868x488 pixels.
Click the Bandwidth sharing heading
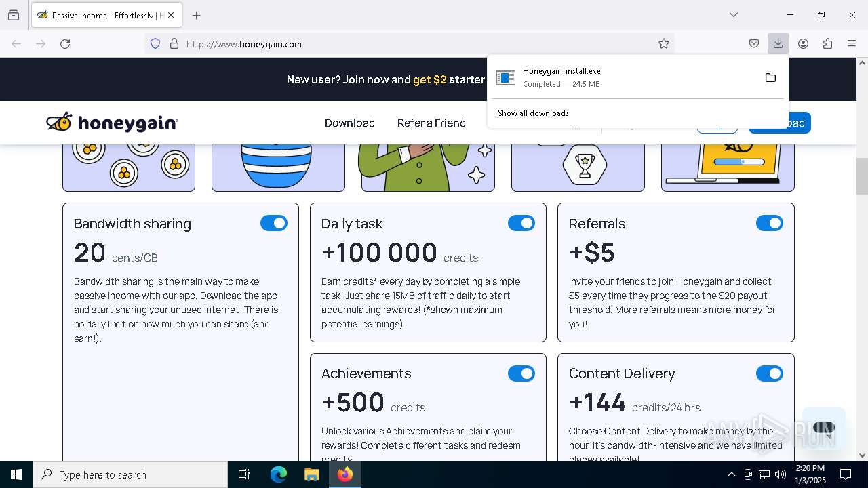click(x=132, y=224)
